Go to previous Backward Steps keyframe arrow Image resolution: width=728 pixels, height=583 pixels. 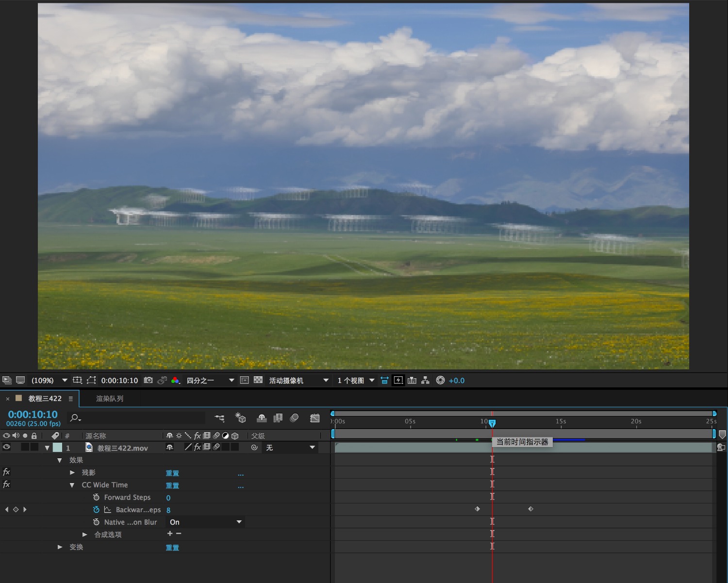(6, 509)
